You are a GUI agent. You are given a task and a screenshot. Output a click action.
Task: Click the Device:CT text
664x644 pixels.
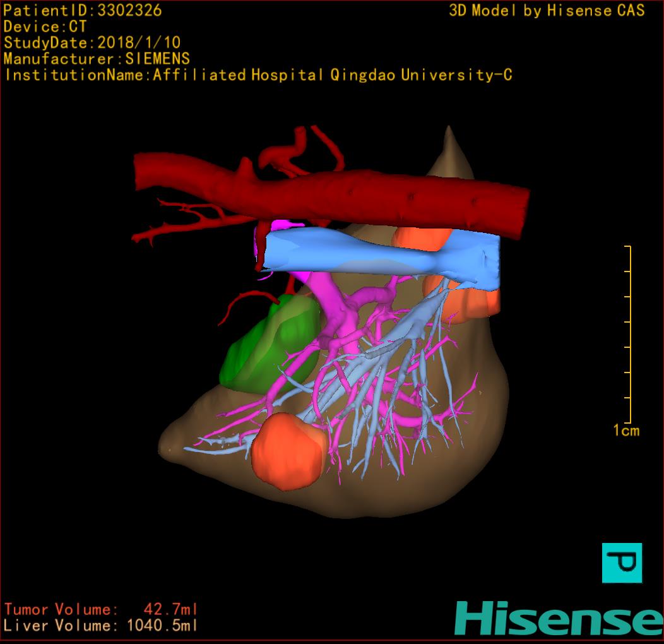coord(45,27)
